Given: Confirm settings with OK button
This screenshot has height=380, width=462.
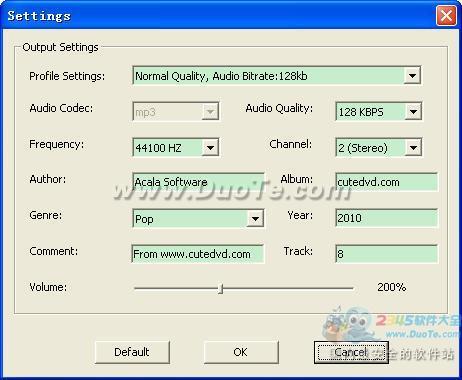Looking at the screenshot, I should (241, 352).
